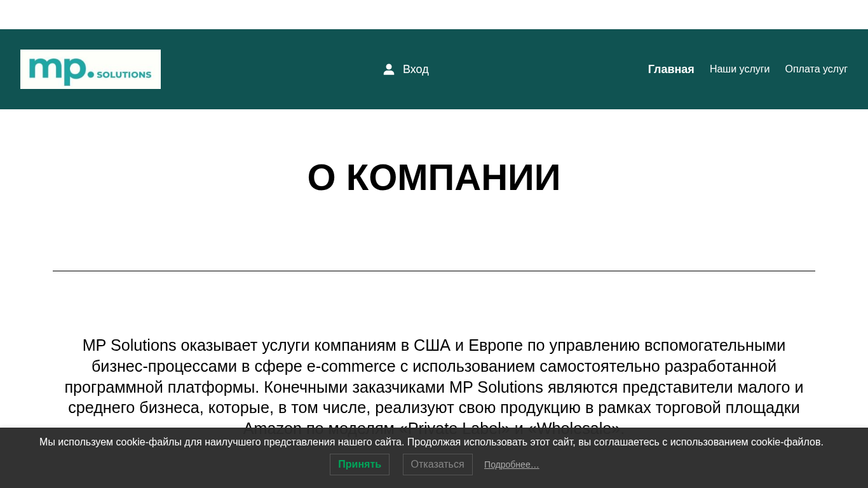The width and height of the screenshot is (868, 488).
Task: Click the MP Solutions logo
Action: click(x=90, y=69)
